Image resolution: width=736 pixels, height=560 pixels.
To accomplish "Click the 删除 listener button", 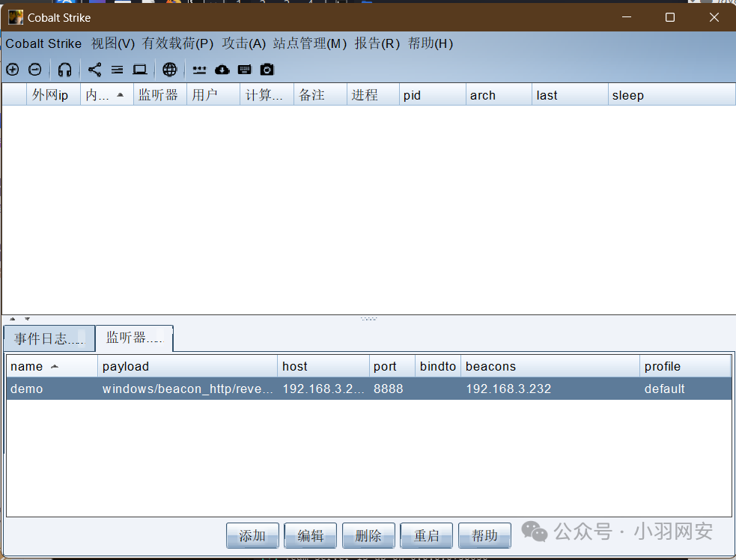I will click(368, 535).
